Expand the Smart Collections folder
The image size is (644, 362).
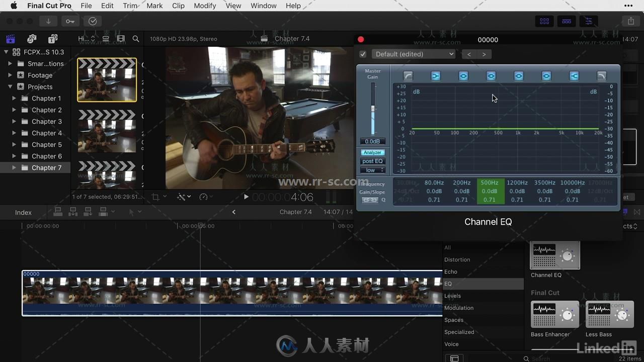(10, 64)
